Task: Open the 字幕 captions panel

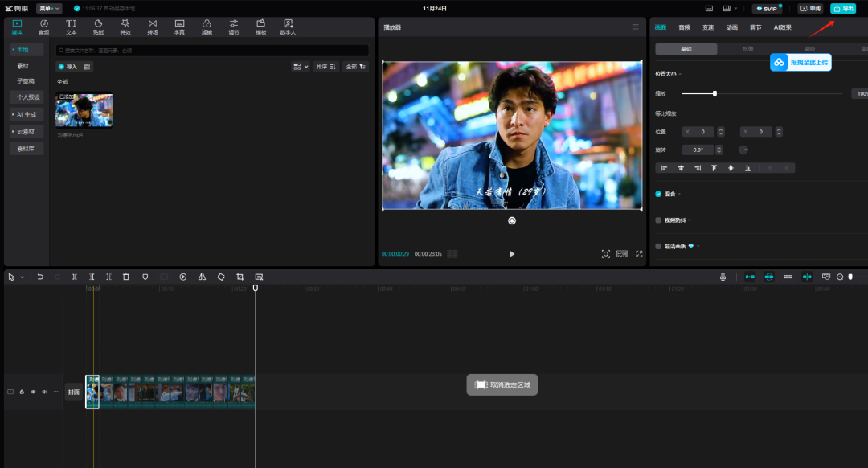Action: [x=179, y=27]
